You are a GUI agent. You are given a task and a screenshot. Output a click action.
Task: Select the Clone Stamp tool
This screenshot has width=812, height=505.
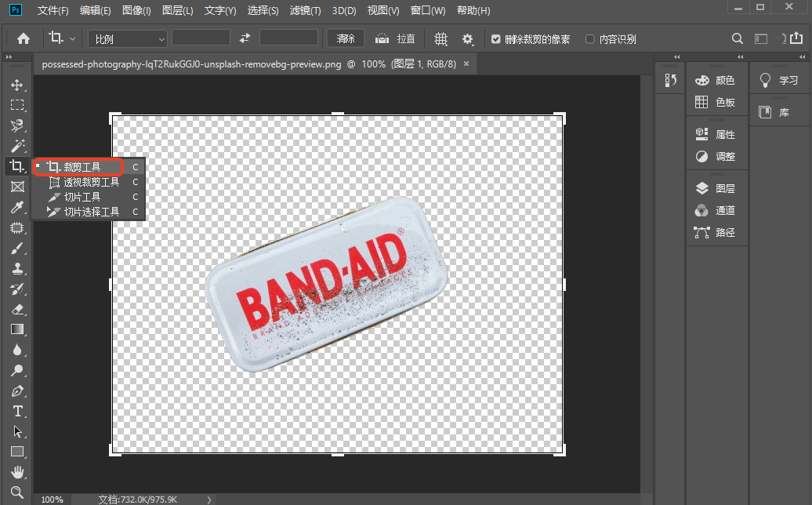click(17, 268)
